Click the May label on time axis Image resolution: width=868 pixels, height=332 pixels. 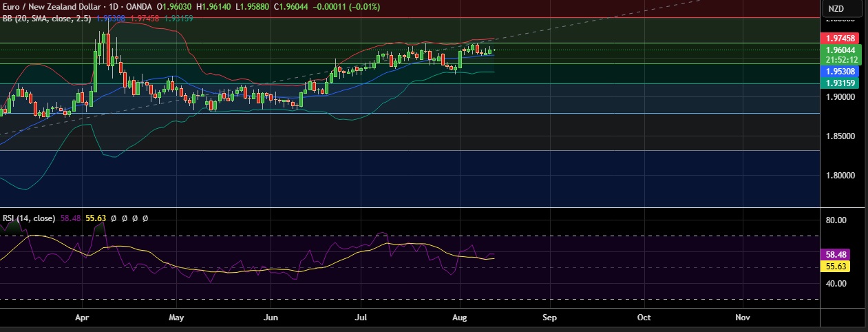click(x=177, y=318)
